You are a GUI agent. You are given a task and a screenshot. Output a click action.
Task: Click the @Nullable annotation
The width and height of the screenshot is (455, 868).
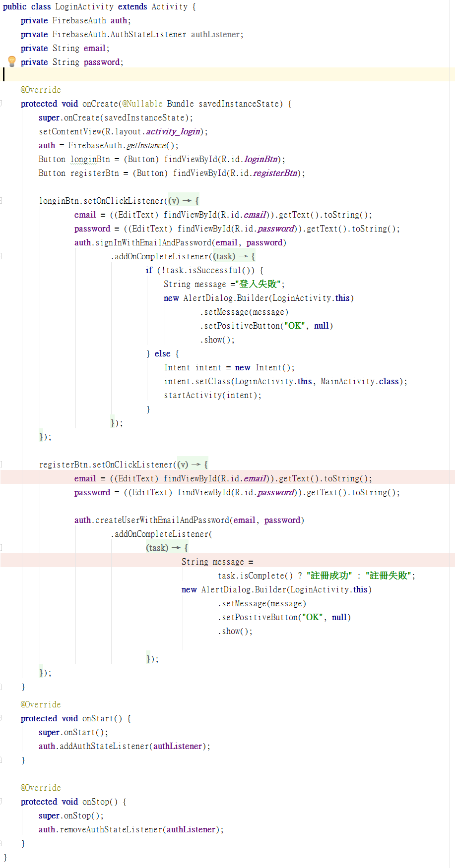coord(142,104)
